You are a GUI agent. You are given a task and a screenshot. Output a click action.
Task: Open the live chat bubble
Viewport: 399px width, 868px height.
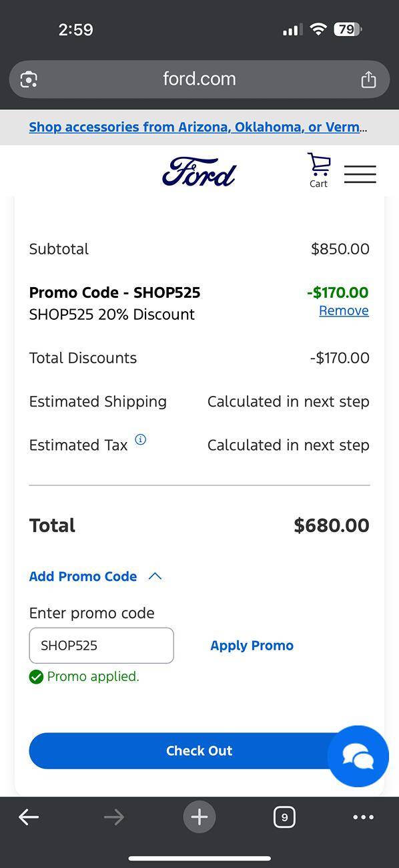[358, 756]
